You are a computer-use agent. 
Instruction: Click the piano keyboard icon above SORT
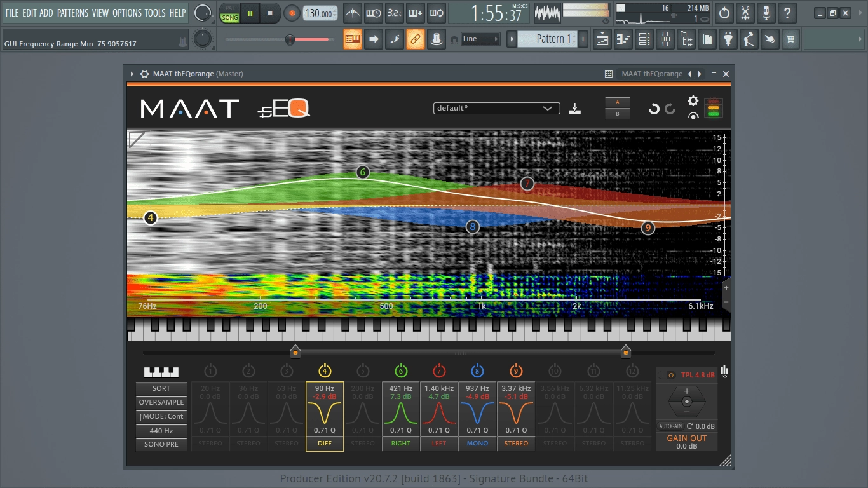[x=161, y=372]
